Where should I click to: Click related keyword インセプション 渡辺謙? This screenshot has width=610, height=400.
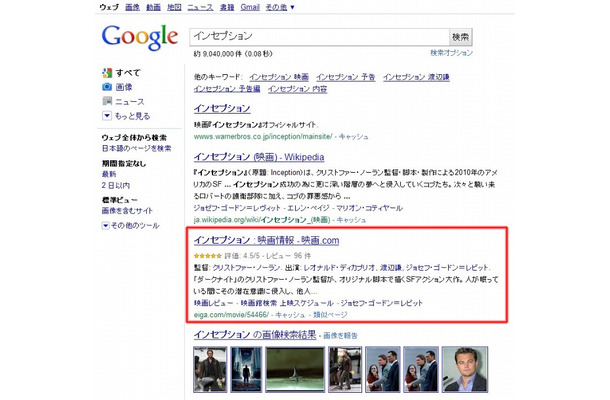pyautogui.click(x=412, y=77)
